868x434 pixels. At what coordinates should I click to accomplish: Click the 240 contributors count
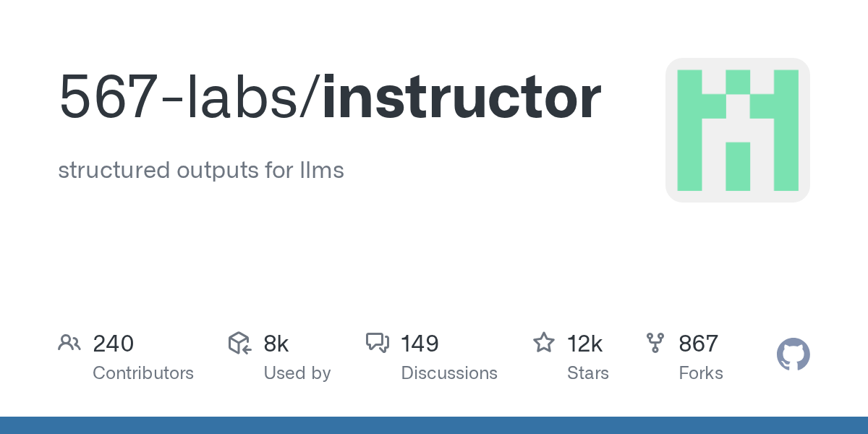pyautogui.click(x=113, y=344)
